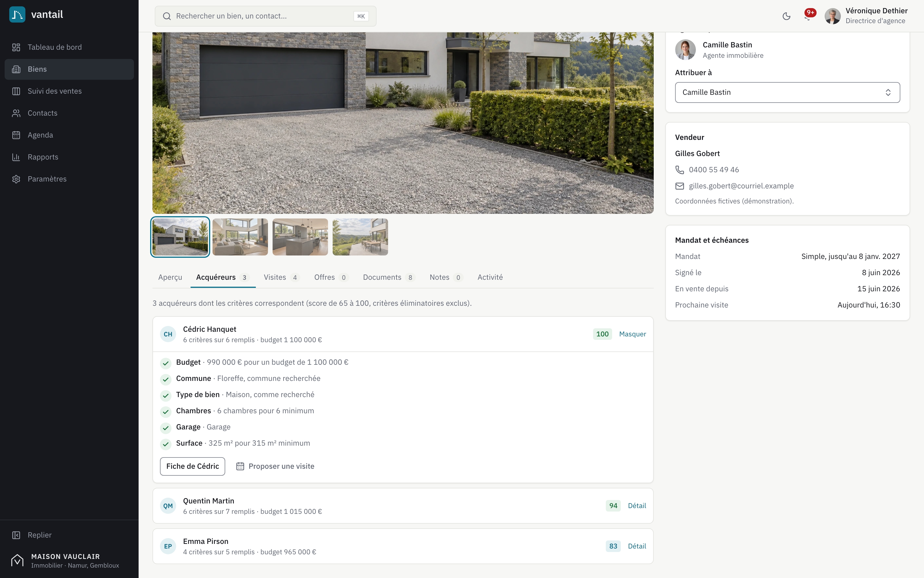Open Paramètres settings
The height and width of the screenshot is (578, 924).
coord(69,179)
